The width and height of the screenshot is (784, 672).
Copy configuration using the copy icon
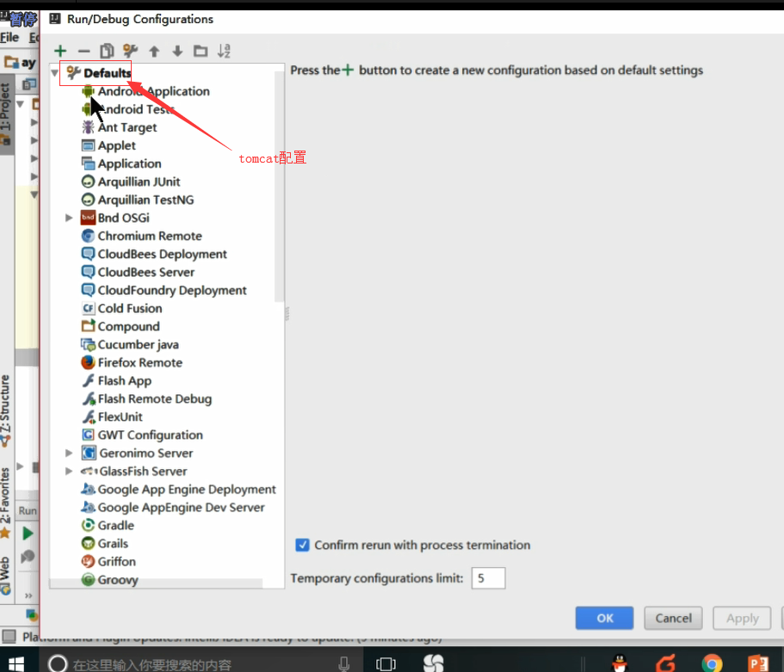click(x=107, y=51)
